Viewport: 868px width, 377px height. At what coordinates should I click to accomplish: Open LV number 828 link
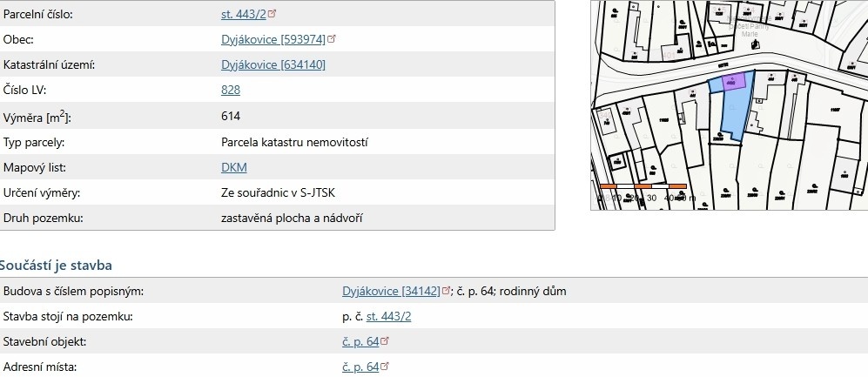point(231,91)
